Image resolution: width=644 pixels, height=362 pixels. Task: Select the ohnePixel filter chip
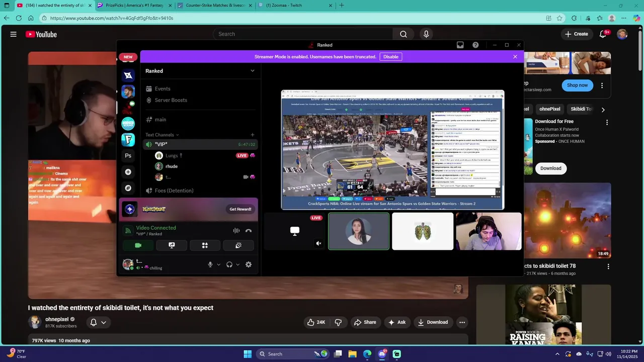pos(549,109)
